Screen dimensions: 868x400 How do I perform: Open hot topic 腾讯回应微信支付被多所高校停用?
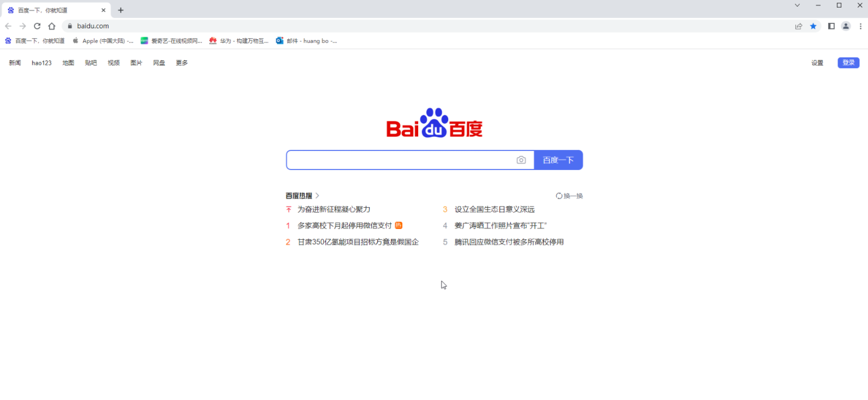coord(509,243)
